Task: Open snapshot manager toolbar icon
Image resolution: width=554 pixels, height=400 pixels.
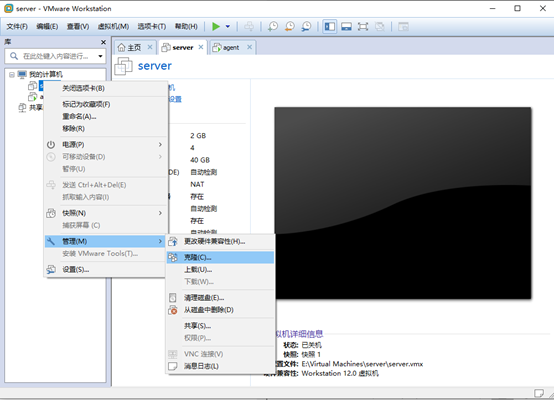Action: click(x=306, y=27)
